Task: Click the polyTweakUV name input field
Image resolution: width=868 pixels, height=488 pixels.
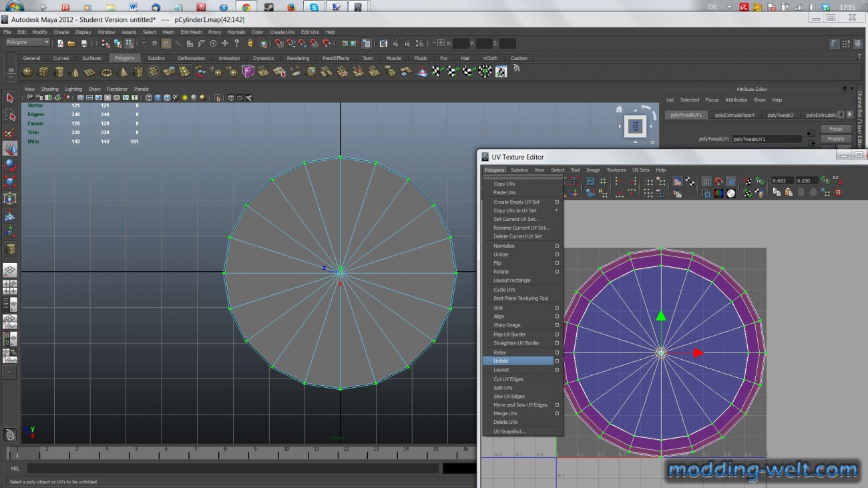Action: tap(767, 139)
